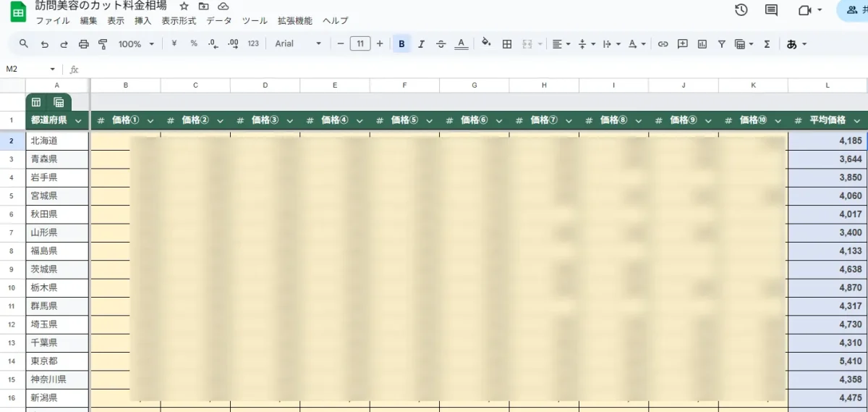
Task: Open the text color picker
Action: (x=461, y=43)
